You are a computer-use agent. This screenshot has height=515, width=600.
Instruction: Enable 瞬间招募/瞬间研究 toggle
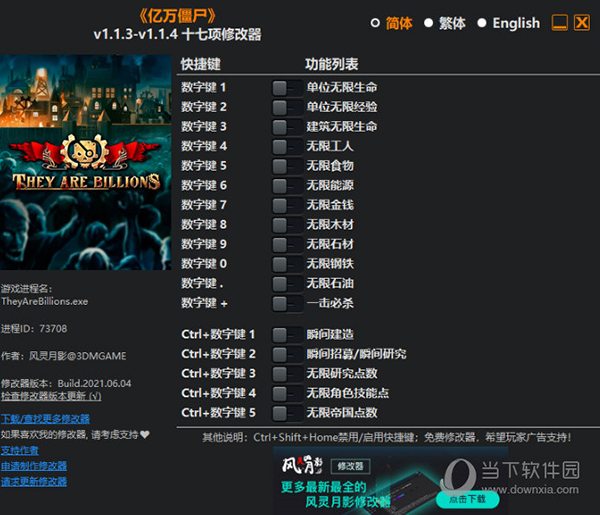(x=287, y=354)
